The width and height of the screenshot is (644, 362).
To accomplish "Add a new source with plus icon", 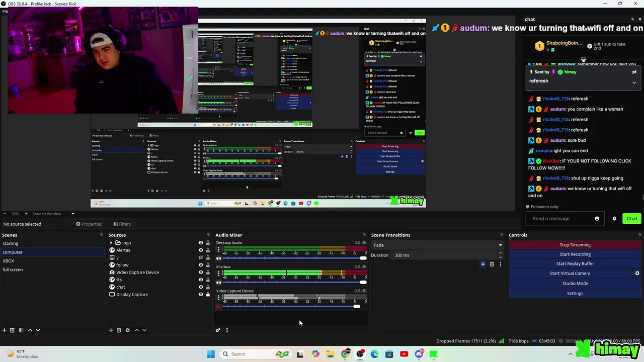I will tap(111, 330).
